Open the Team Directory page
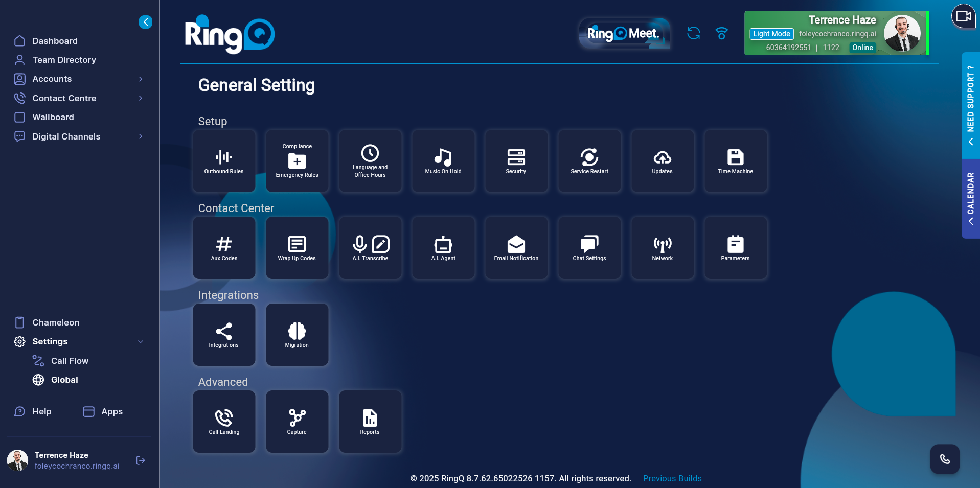The width and height of the screenshot is (980, 488). click(64, 60)
